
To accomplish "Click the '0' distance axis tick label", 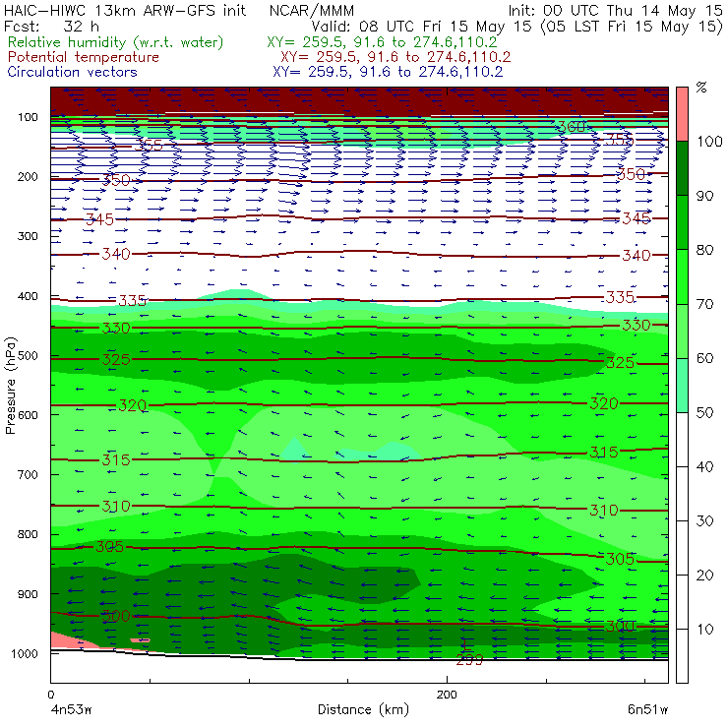I will pyautogui.click(x=50, y=695).
